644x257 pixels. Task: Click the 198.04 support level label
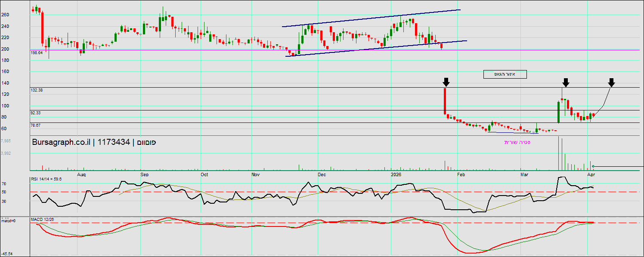tap(36, 52)
